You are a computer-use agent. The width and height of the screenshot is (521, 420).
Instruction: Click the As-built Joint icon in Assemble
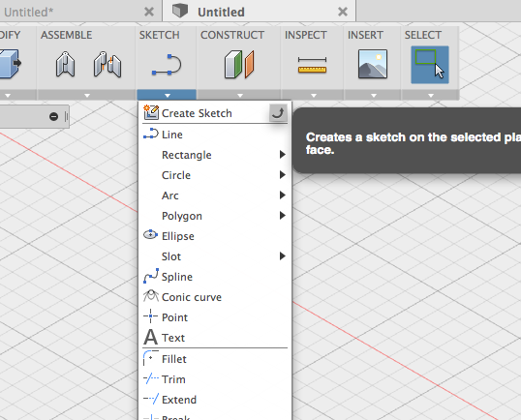pos(107,65)
